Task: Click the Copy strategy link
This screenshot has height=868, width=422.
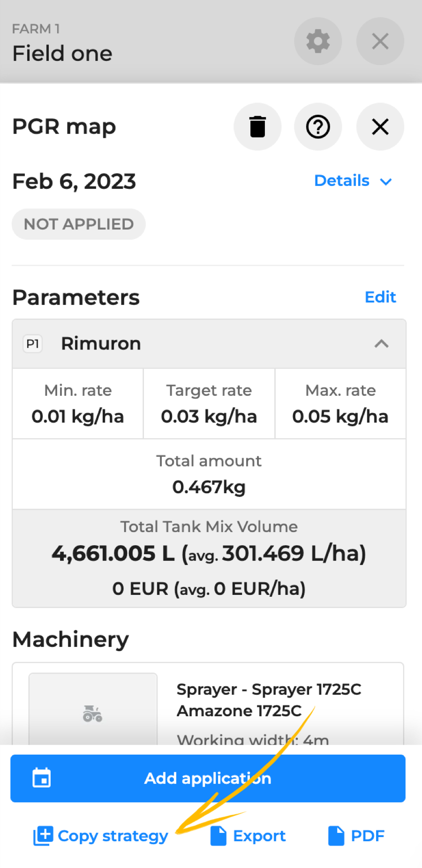Action: pos(113,836)
